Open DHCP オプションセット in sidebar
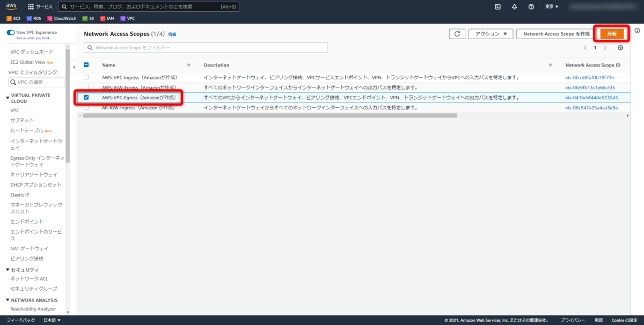This screenshot has height=325, width=644. point(36,184)
